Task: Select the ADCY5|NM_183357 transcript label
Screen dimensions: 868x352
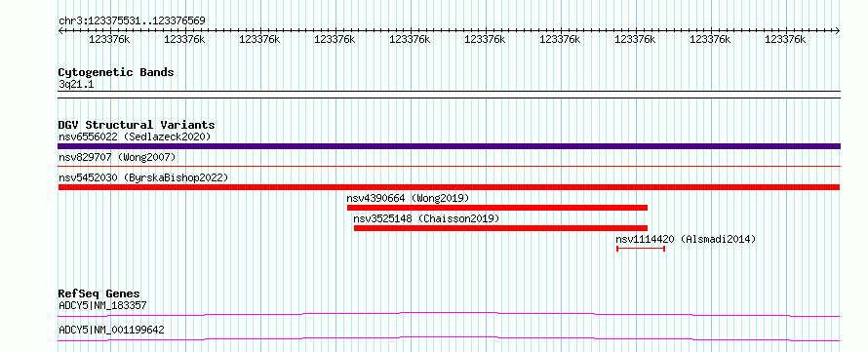Action: click(102, 305)
